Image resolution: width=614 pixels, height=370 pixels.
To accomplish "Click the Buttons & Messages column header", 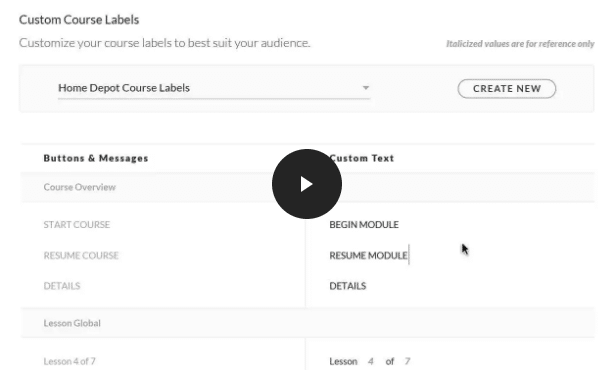I will click(96, 158).
